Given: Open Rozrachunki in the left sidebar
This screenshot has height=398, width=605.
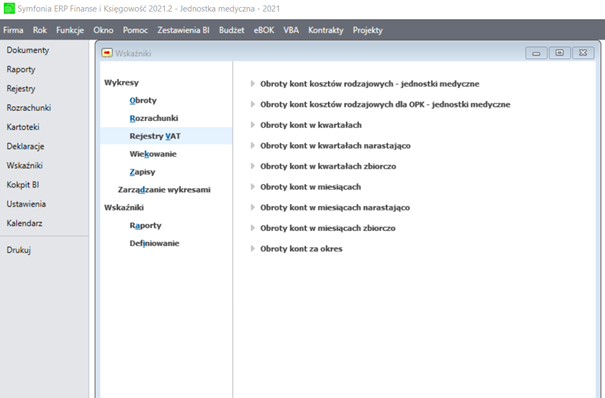Looking at the screenshot, I should pyautogui.click(x=29, y=108).
